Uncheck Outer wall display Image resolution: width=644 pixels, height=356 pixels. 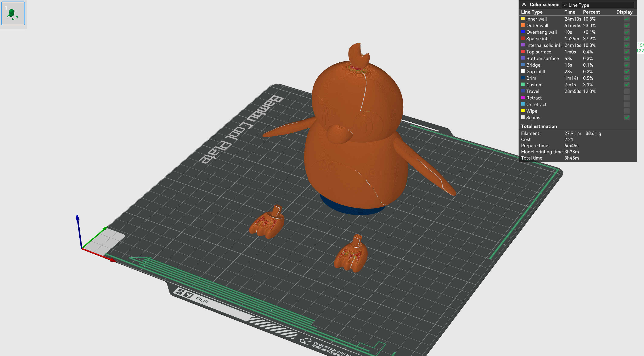627,25
